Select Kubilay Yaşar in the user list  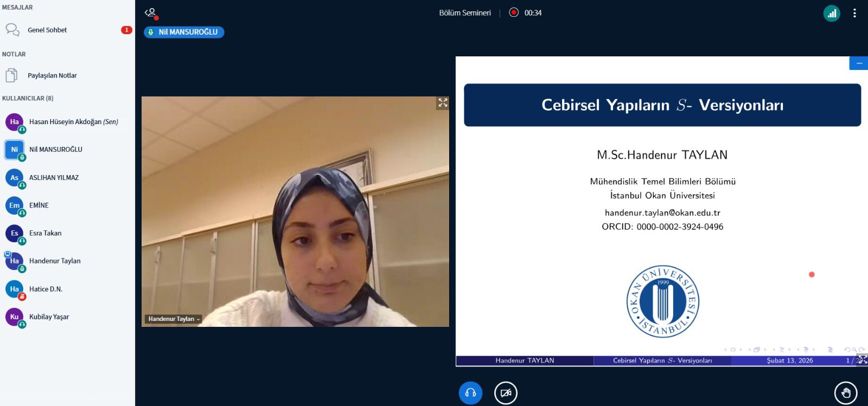pyautogui.click(x=49, y=317)
